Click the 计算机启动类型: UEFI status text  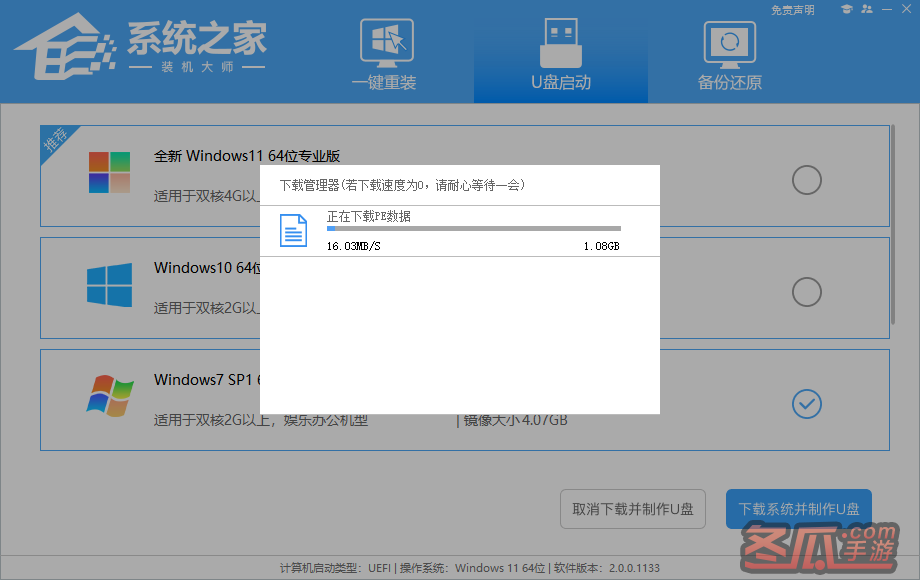[335, 568]
